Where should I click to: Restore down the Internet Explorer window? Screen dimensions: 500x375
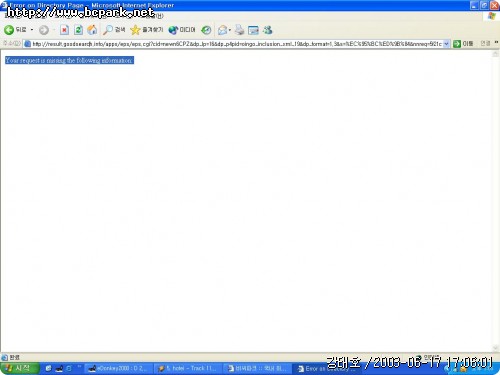[x=484, y=5]
